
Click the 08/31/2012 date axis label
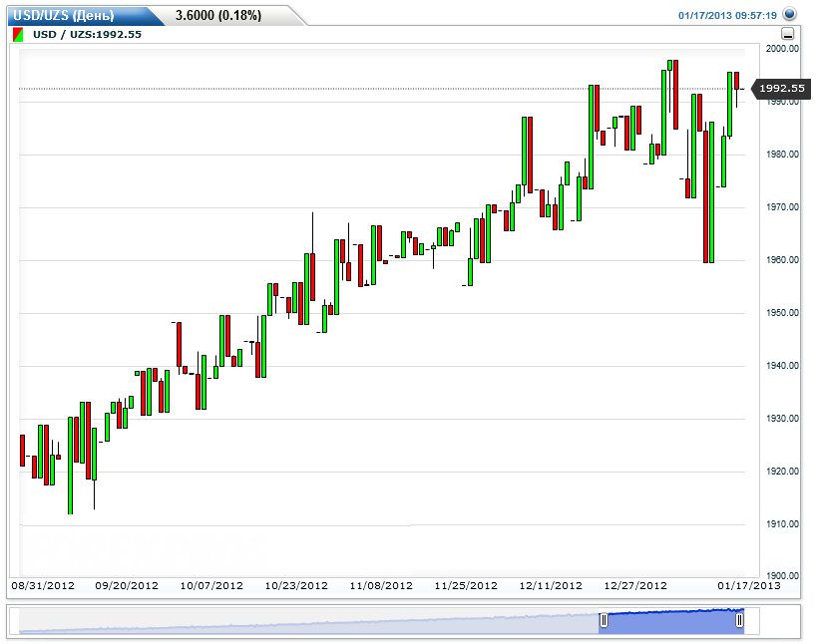[43, 586]
